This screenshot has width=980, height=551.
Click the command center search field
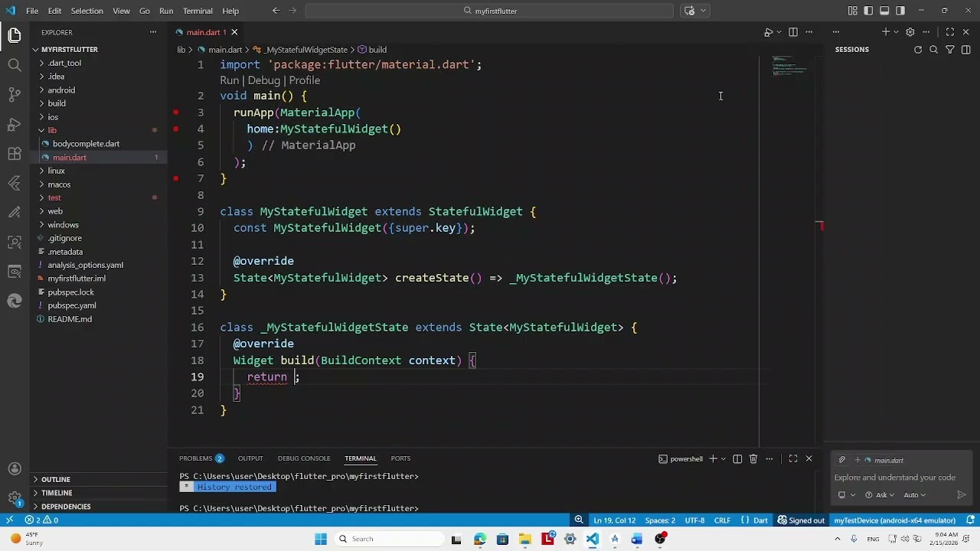point(489,11)
